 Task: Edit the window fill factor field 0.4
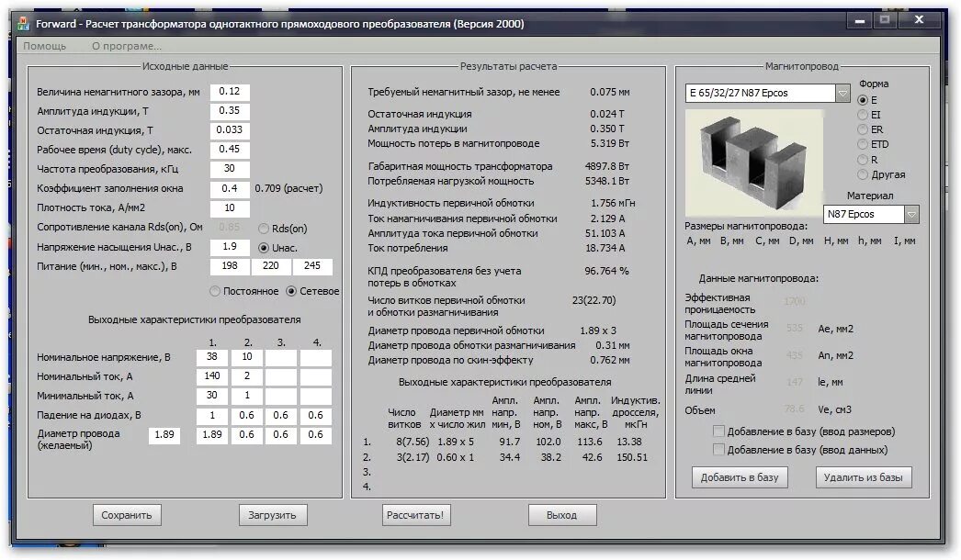(230, 189)
